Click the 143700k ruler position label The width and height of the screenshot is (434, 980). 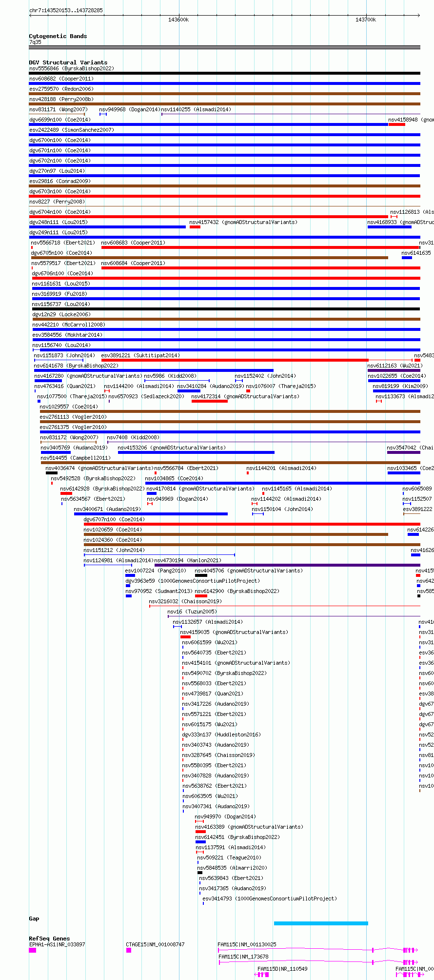click(x=366, y=20)
